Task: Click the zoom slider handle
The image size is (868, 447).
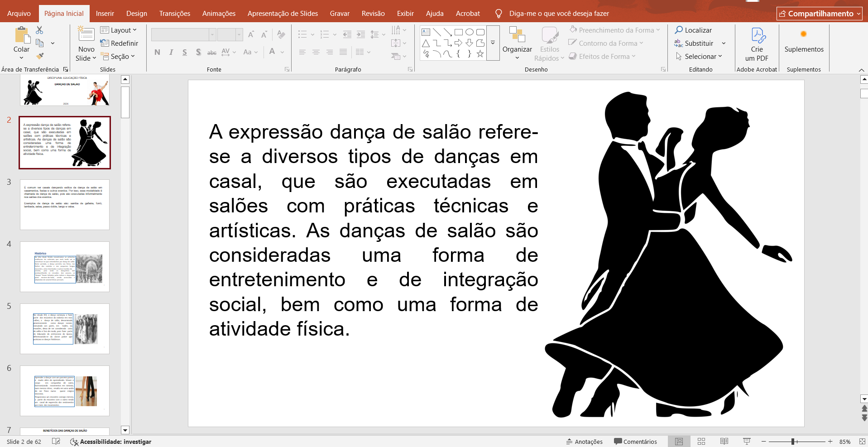Action: [x=793, y=442]
